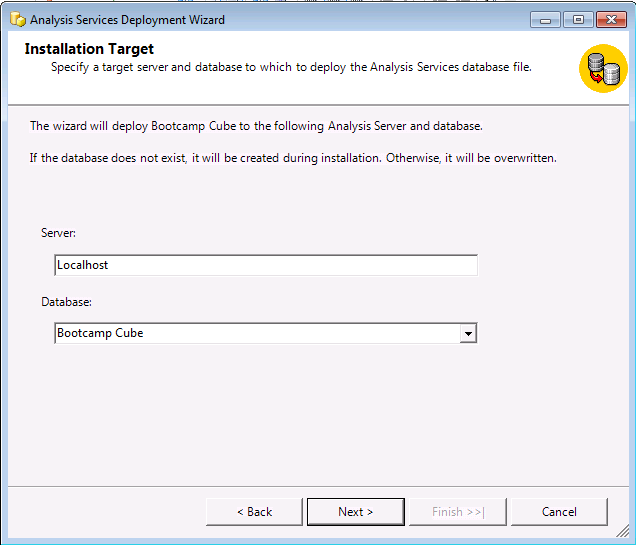Click the Installation Target heading

click(89, 49)
